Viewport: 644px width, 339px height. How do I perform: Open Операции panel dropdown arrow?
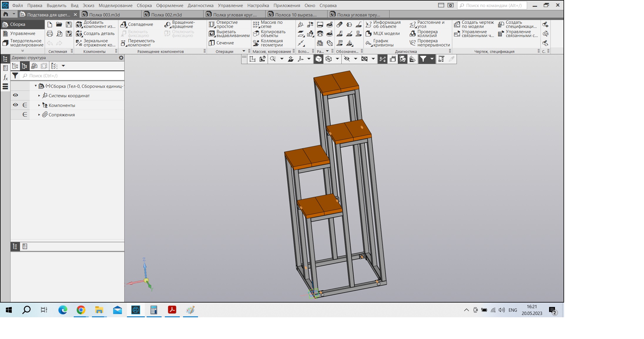point(244,51)
